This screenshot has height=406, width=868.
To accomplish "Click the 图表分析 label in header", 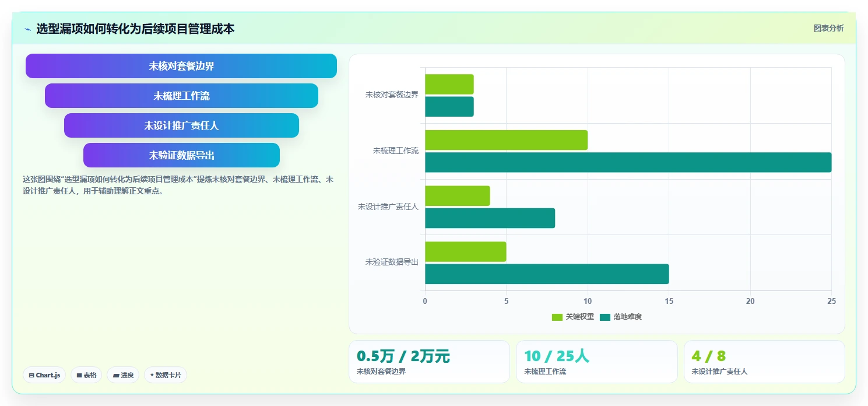I will click(x=828, y=28).
